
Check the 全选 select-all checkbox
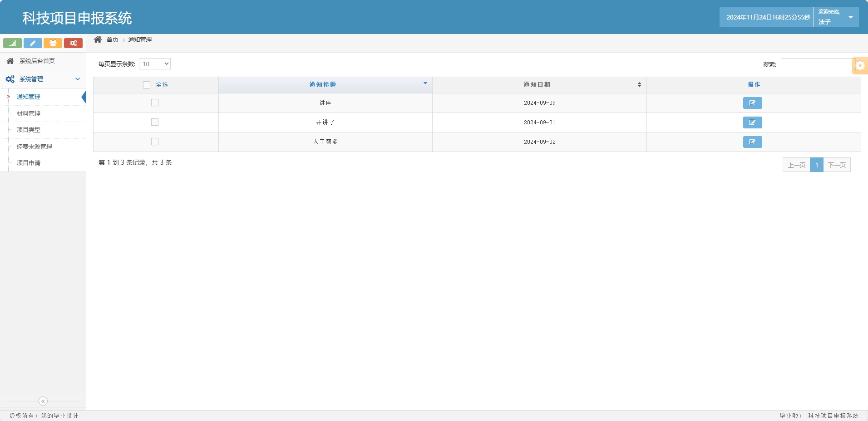click(146, 84)
